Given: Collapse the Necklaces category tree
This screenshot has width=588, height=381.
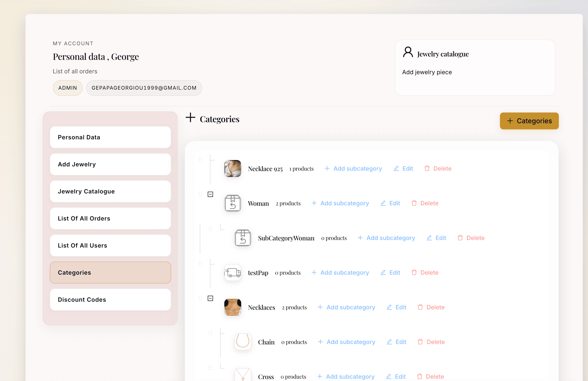Looking at the screenshot, I should 210,298.
